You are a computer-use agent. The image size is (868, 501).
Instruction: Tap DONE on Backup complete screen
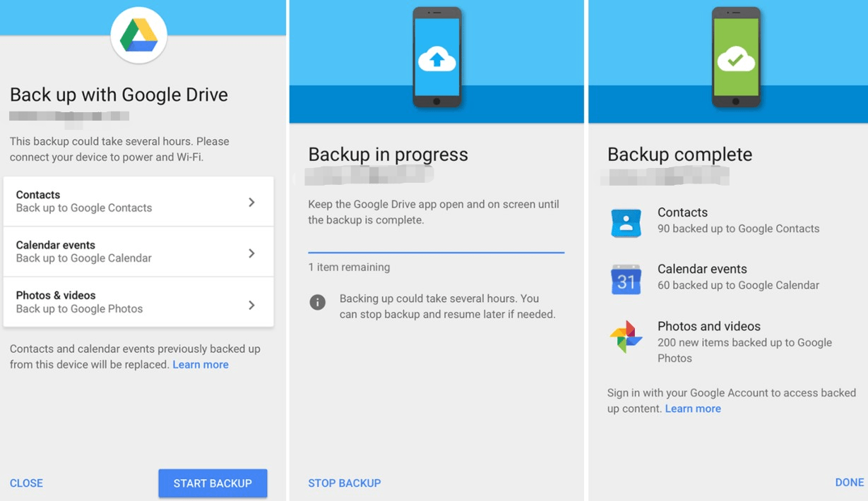pos(849,483)
